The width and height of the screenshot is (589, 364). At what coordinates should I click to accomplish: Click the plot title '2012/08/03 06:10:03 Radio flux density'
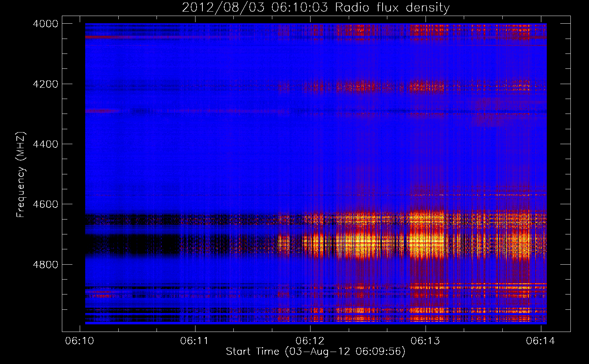tap(316, 8)
